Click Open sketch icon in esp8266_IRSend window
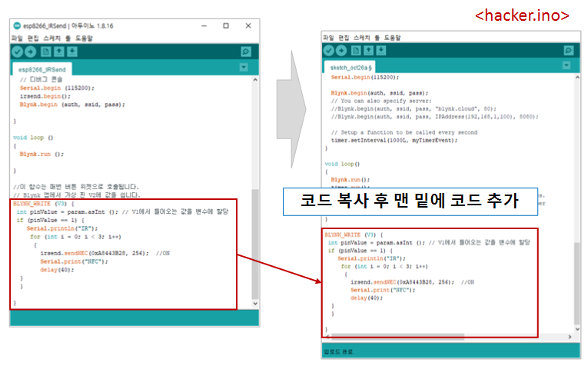This screenshot has height=366, width=588. [59, 52]
